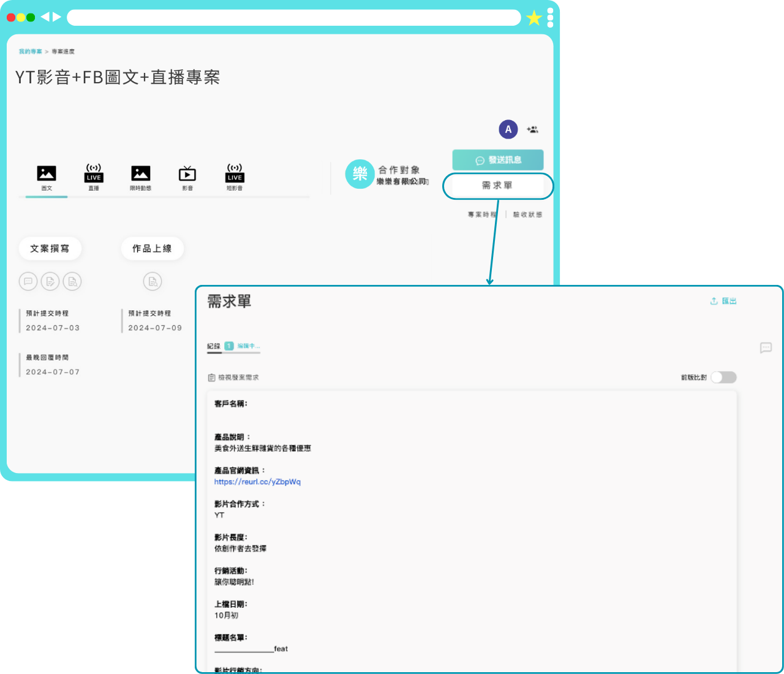Click the 讓你聰明點! campaign text

pyautogui.click(x=234, y=582)
